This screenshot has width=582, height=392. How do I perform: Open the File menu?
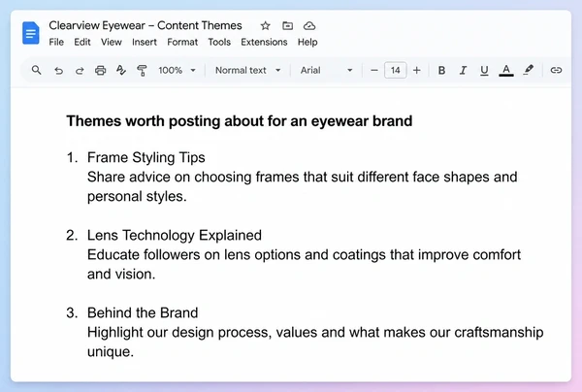click(56, 42)
